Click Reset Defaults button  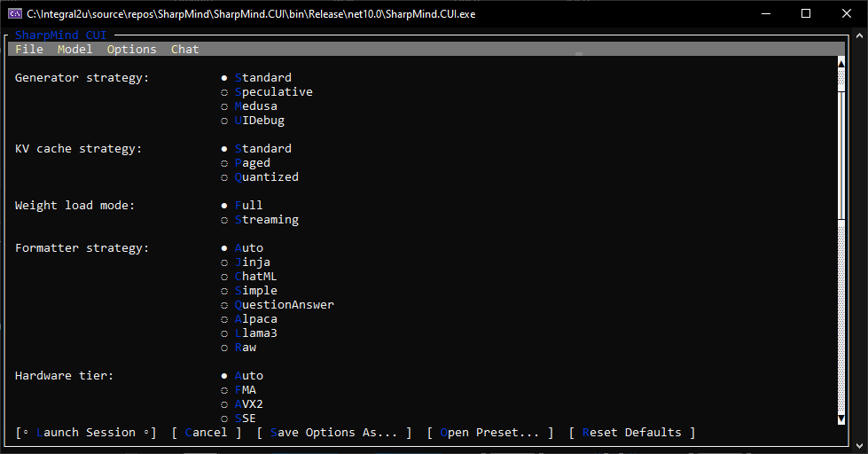click(x=631, y=433)
